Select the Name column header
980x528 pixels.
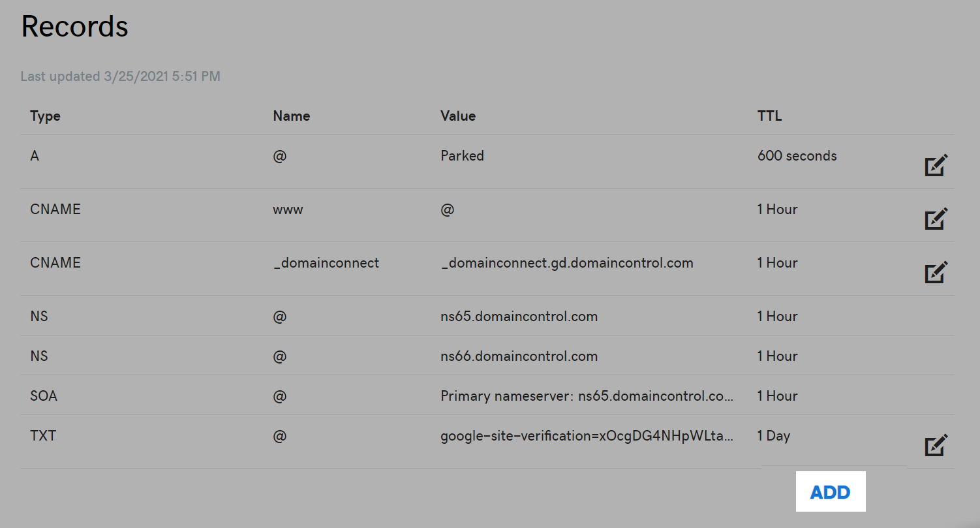(x=291, y=116)
